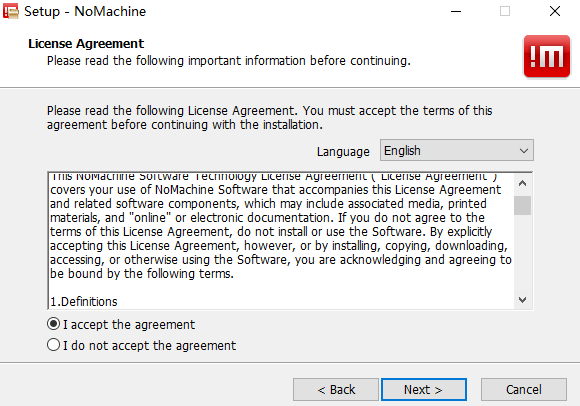Click the Next > button
Image resolution: width=580 pixels, height=406 pixels.
tap(424, 389)
